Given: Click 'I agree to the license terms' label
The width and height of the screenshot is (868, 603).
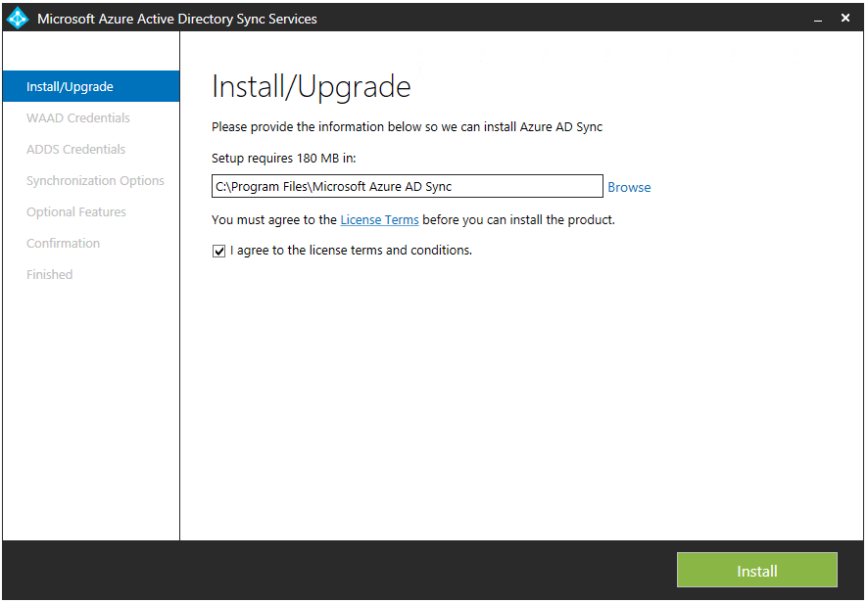Looking at the screenshot, I should 351,250.
